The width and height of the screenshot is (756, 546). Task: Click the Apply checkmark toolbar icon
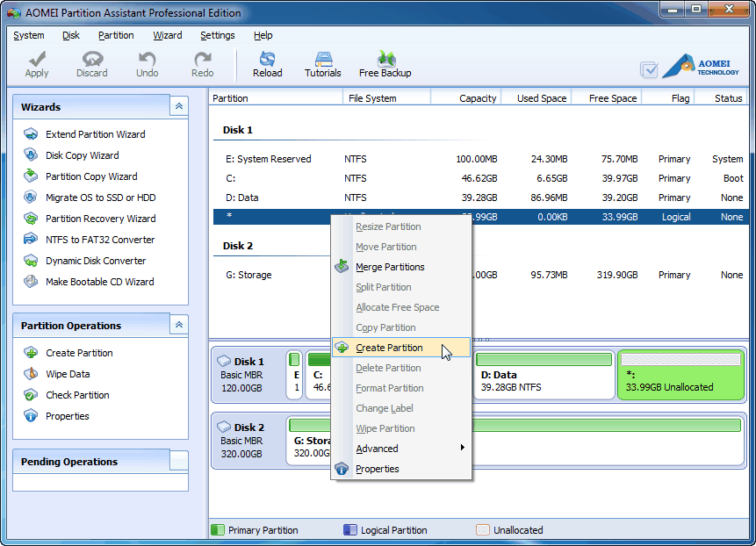pos(37,59)
